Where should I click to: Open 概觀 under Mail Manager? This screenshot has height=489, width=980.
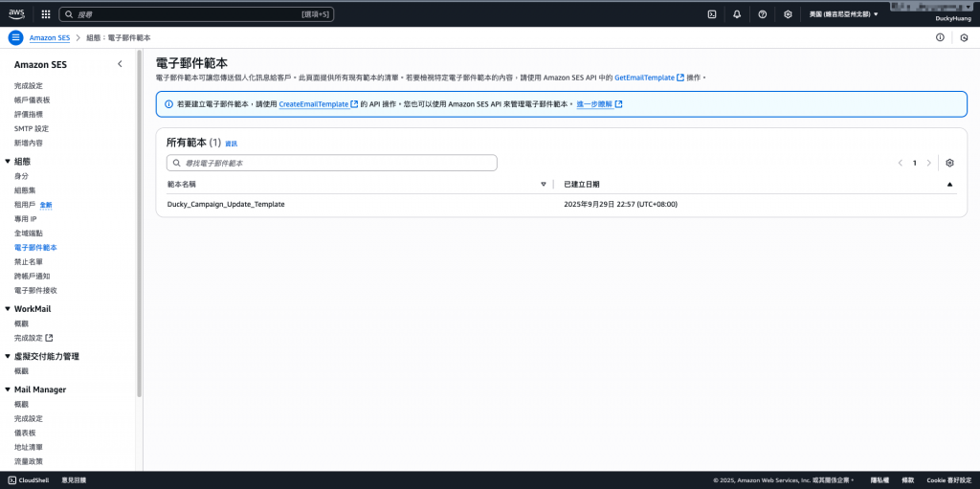[21, 404]
